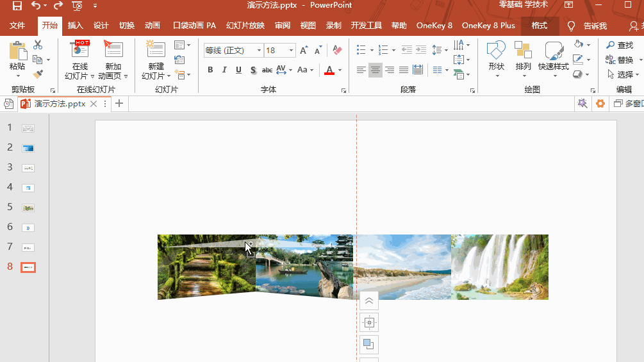Viewport: 644px width, 362px height.
Task: Justify text alignment
Action: (404, 70)
